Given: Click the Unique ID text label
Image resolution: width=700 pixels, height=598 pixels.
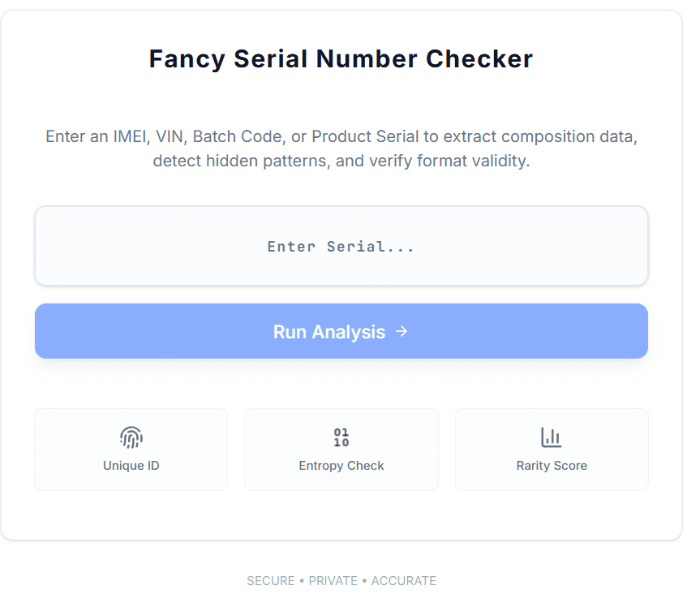Looking at the screenshot, I should click(131, 466).
